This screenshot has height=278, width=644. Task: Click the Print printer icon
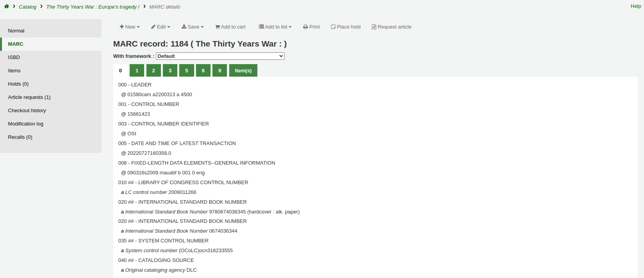305,27
